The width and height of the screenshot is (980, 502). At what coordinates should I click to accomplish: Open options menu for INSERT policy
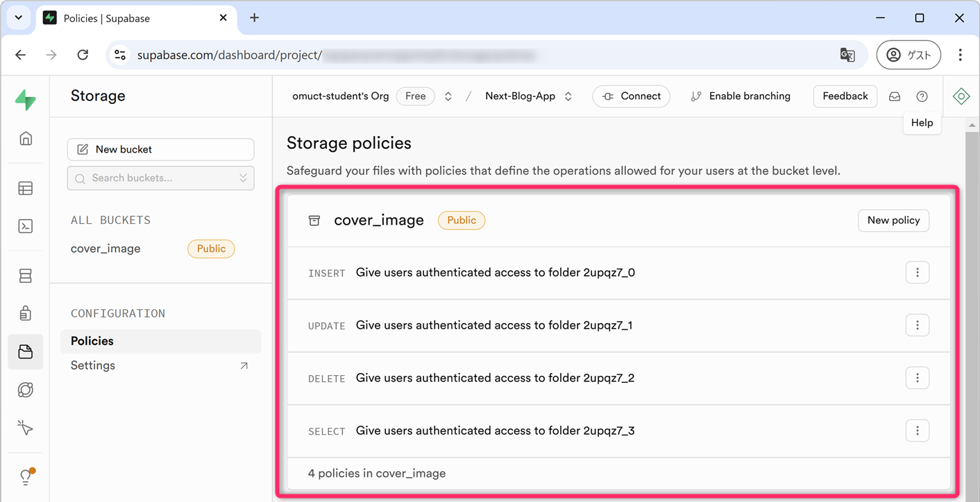point(917,272)
